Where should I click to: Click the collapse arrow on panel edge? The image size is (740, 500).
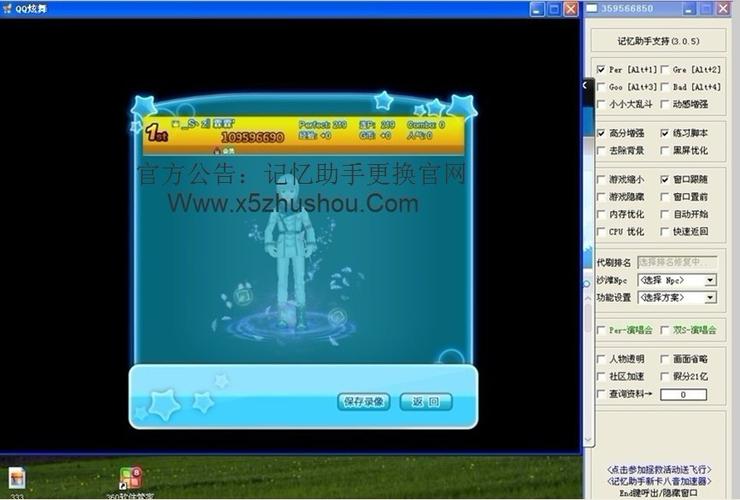click(587, 85)
